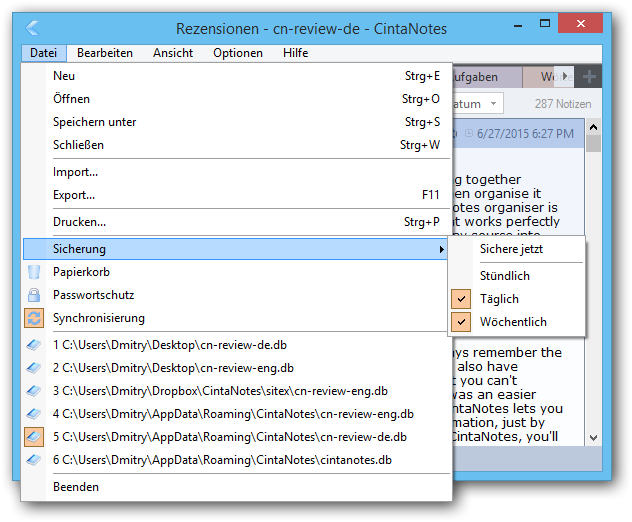
Task: Click the back arrow icon in title bar
Action: (x=32, y=28)
